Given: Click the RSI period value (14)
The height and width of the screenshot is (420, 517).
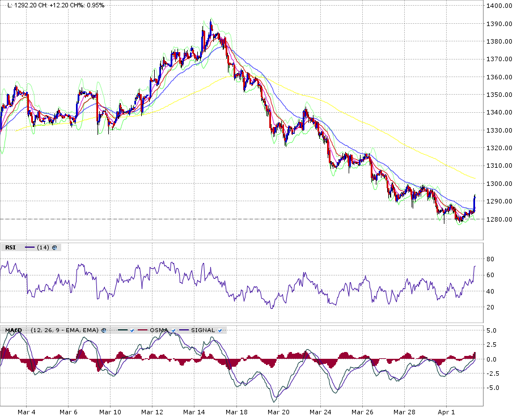Looking at the screenshot, I should (43, 248).
